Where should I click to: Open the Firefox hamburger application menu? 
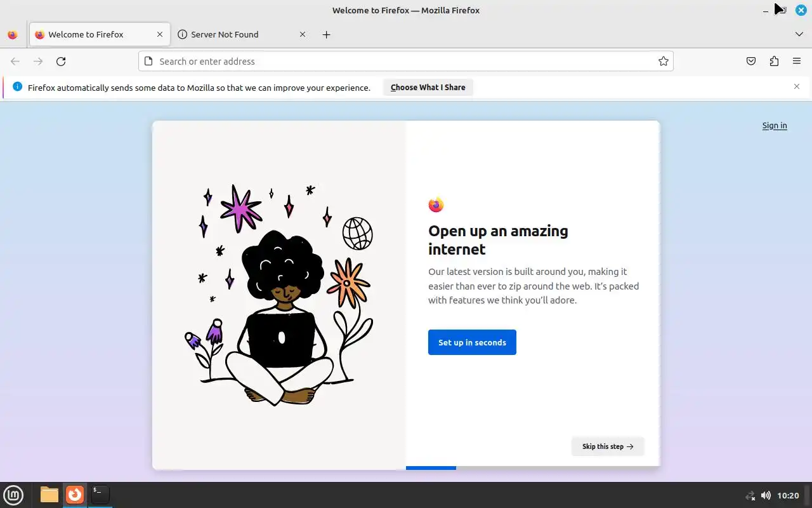point(797,62)
